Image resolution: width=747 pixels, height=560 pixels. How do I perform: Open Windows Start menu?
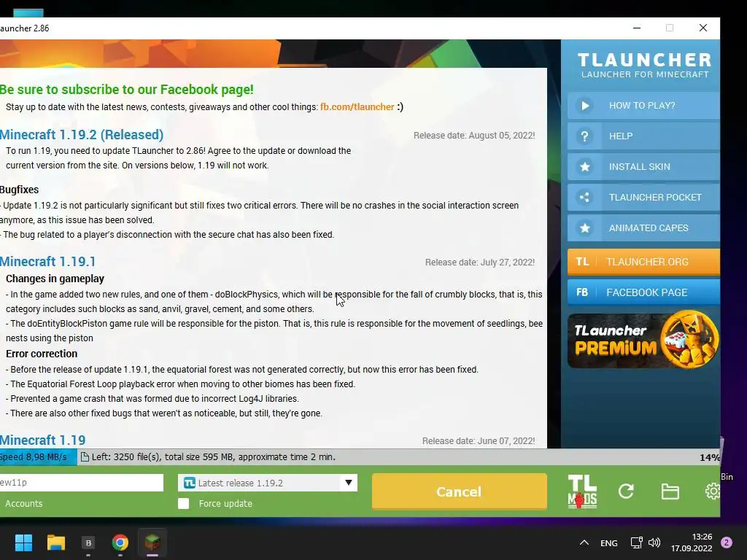coord(23,542)
